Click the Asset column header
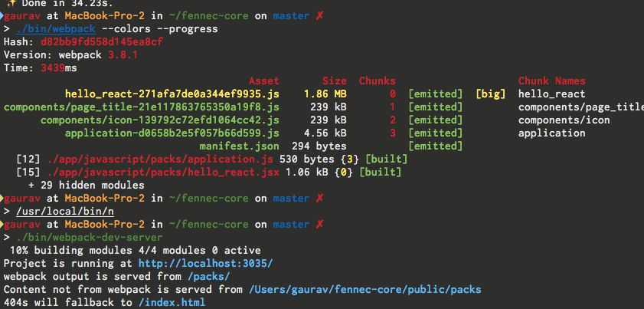Viewport: 644px width, 309px height. (x=263, y=81)
